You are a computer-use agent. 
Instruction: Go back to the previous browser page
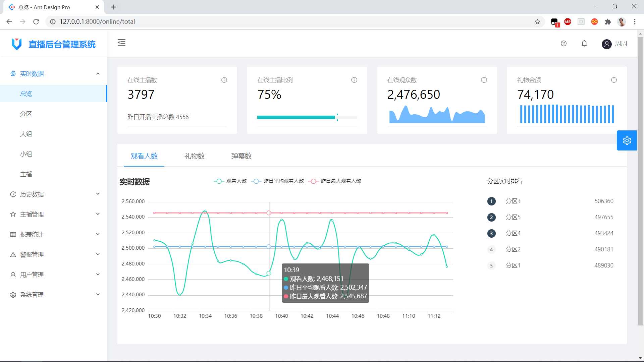[9, 22]
